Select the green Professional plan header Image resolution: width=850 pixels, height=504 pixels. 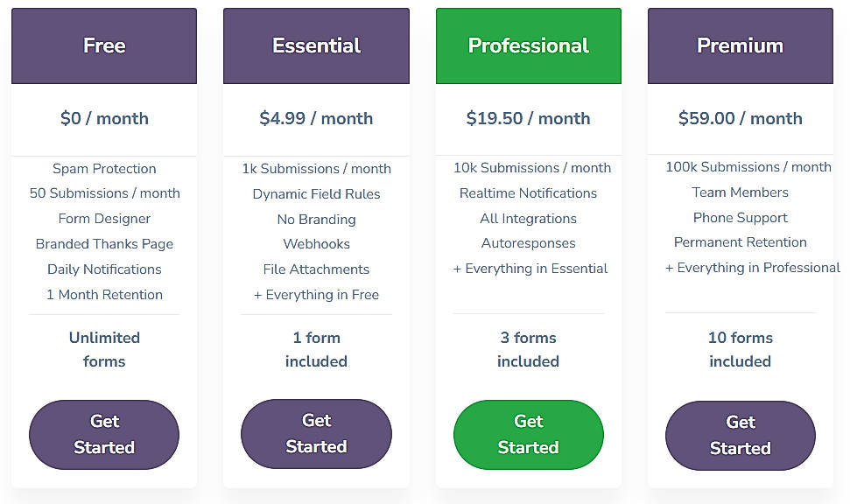coord(528,45)
